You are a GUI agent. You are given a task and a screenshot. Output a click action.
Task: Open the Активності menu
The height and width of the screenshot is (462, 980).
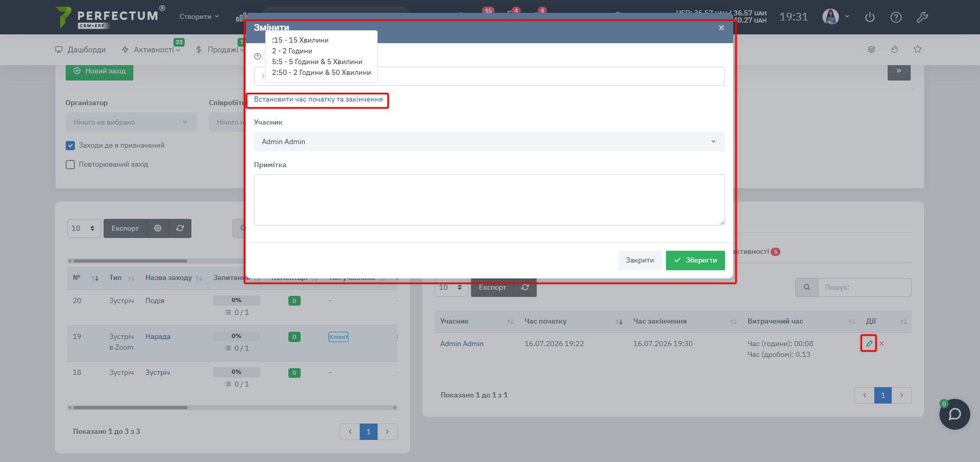pyautogui.click(x=151, y=50)
